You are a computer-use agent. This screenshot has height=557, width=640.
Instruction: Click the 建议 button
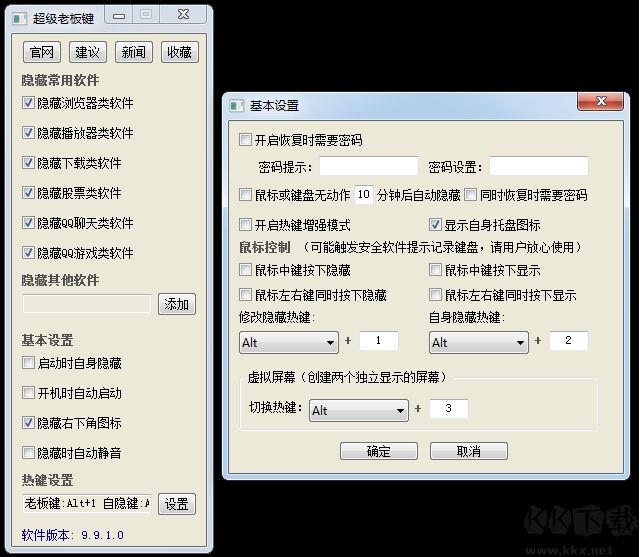tap(87, 52)
